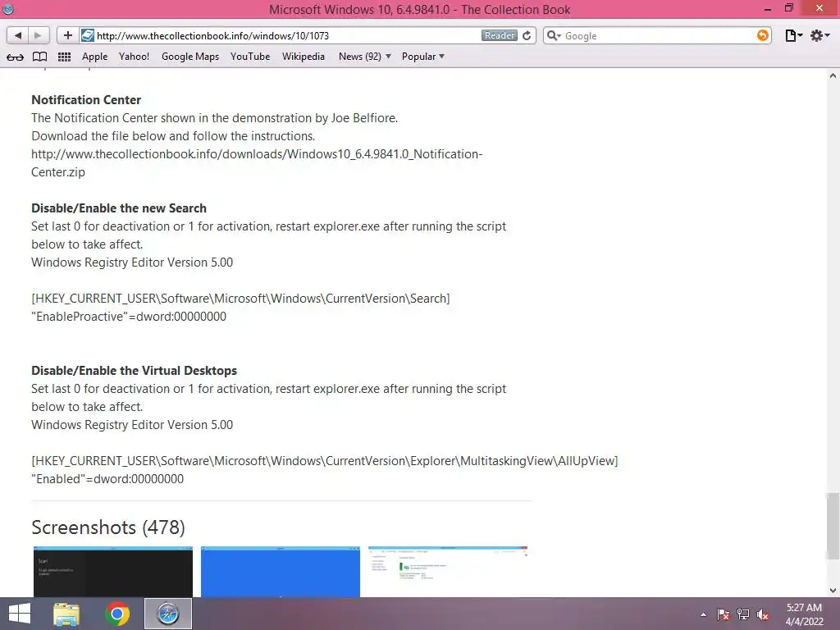840x630 pixels.
Task: Reload the page with the refresh icon
Action: coord(527,35)
